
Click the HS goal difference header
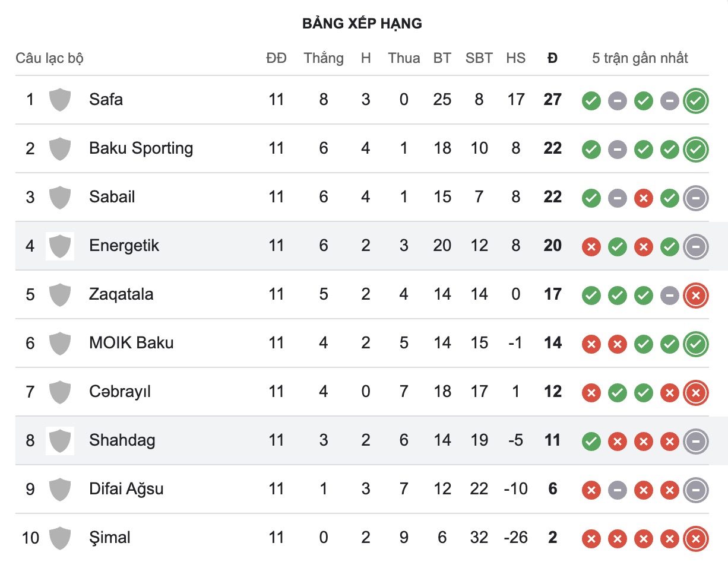pos(515,58)
